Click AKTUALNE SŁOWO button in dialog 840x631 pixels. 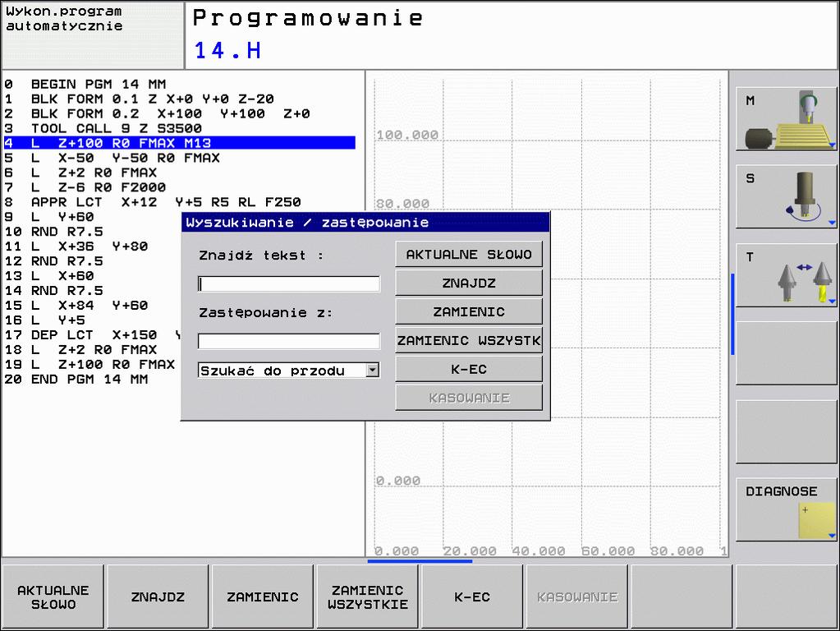coord(469,254)
